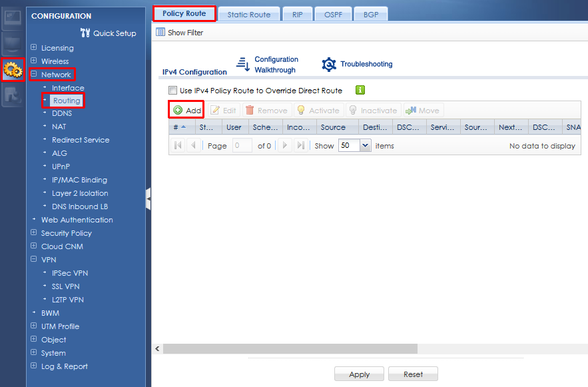Open the items-per-page dropdown showing 50

[364, 146]
